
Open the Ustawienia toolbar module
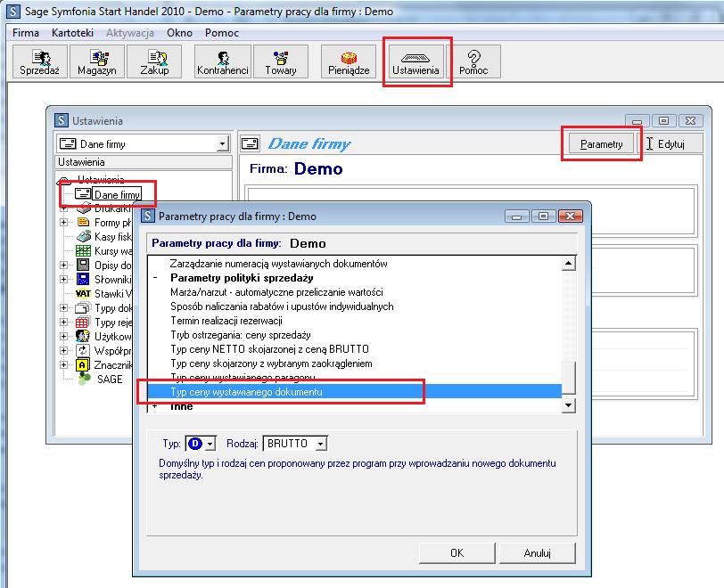pos(415,61)
